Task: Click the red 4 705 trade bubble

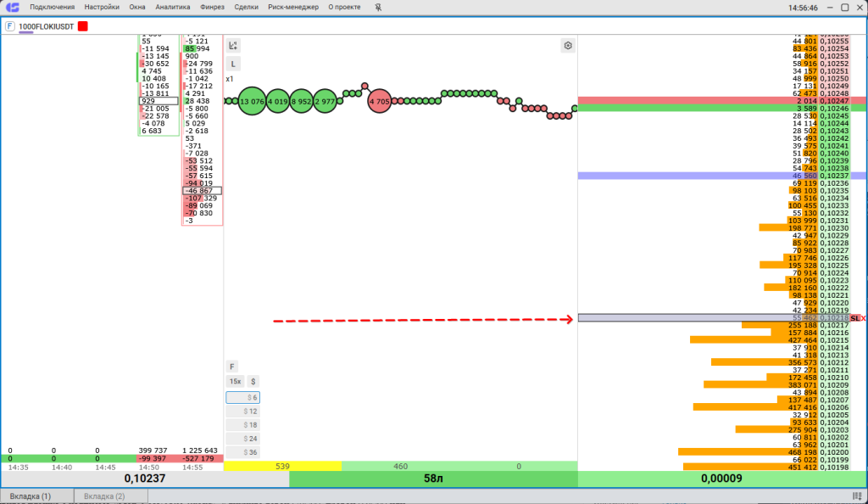Action: pyautogui.click(x=379, y=101)
